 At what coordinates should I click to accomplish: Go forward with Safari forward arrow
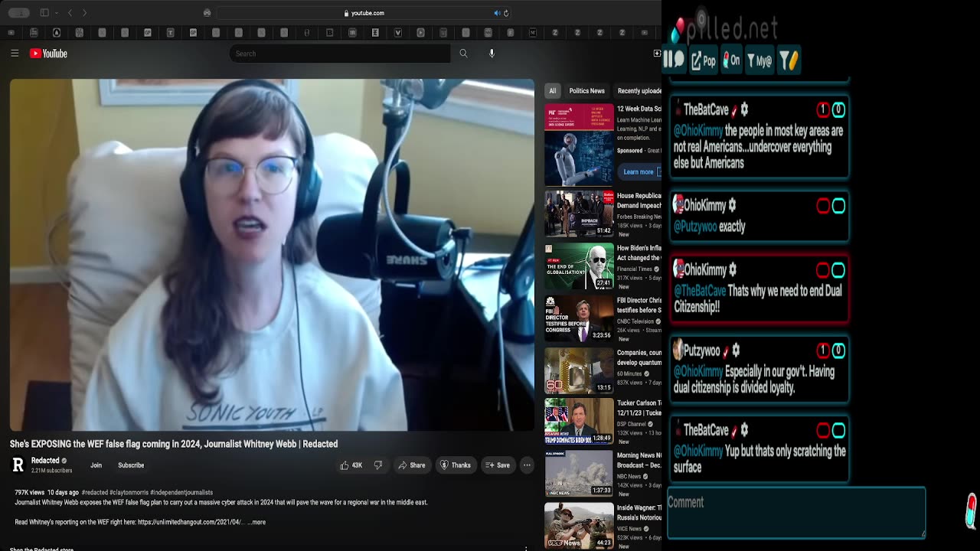point(84,13)
